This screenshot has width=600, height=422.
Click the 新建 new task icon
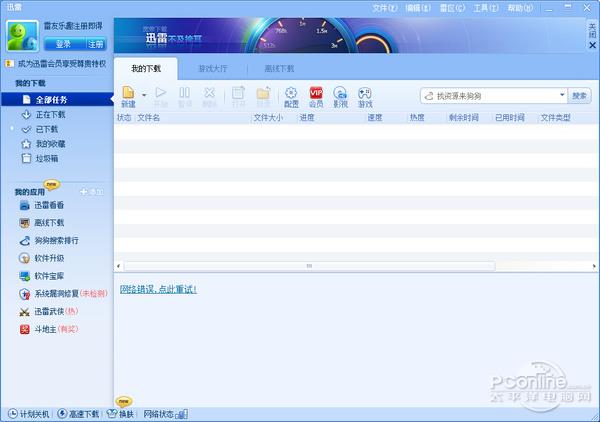(x=128, y=97)
